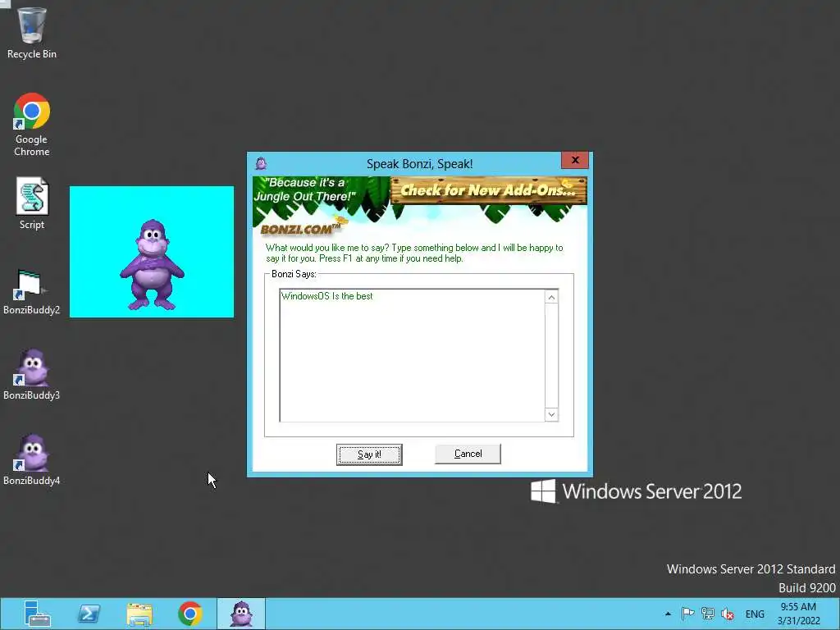Image resolution: width=840 pixels, height=630 pixels.
Task: Launch Google Chrome from the desktop shortcut
Action: [32, 125]
